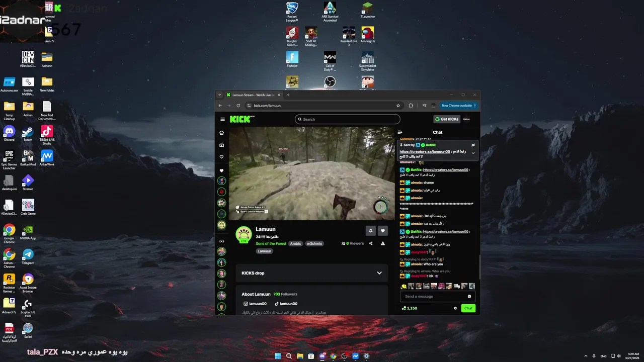
Task: Click the stream video player
Action: point(312,173)
